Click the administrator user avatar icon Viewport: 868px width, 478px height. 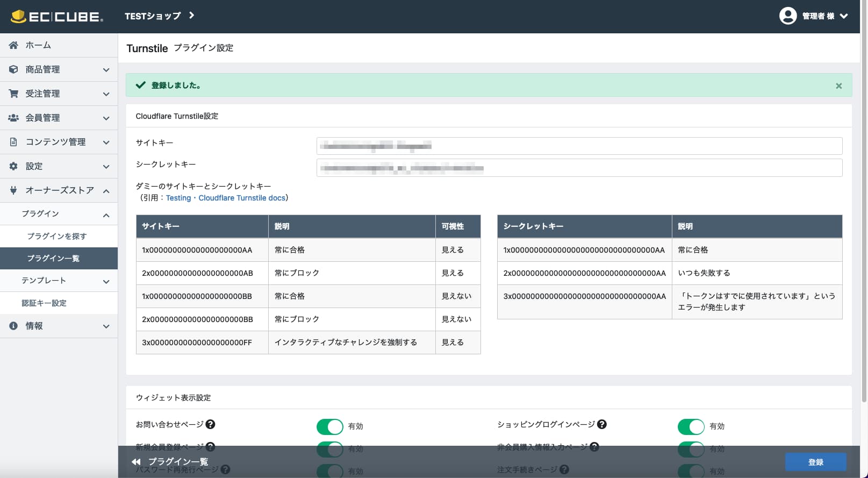point(787,16)
